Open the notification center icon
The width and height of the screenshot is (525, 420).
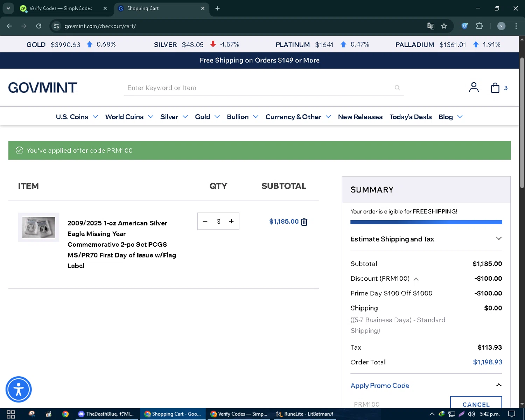click(x=511, y=414)
